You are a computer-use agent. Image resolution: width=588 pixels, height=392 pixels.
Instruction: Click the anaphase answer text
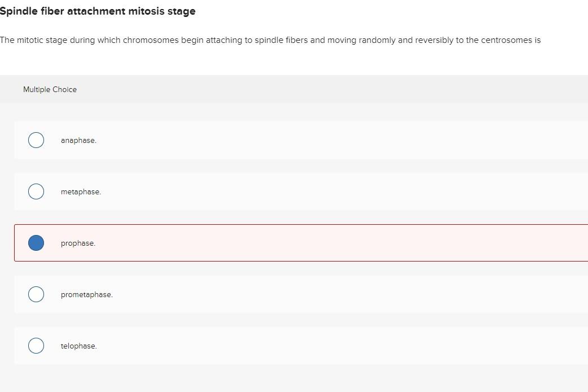(x=78, y=140)
